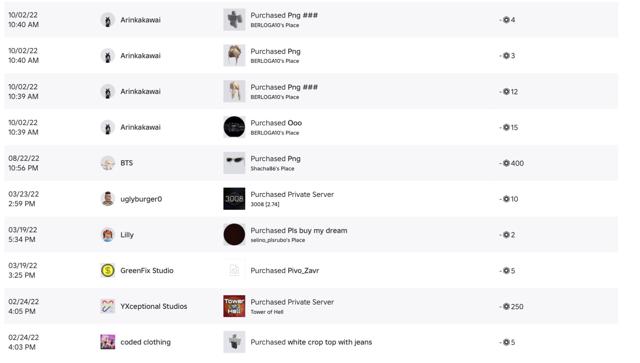Click GreenFix Studio dollar-coin icon
The image size is (640, 363).
click(108, 270)
